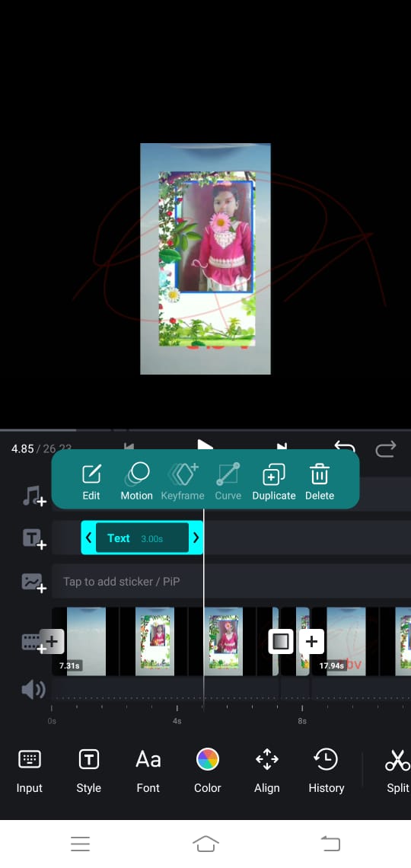Open the Style menu item
411x868 pixels.
(x=88, y=771)
